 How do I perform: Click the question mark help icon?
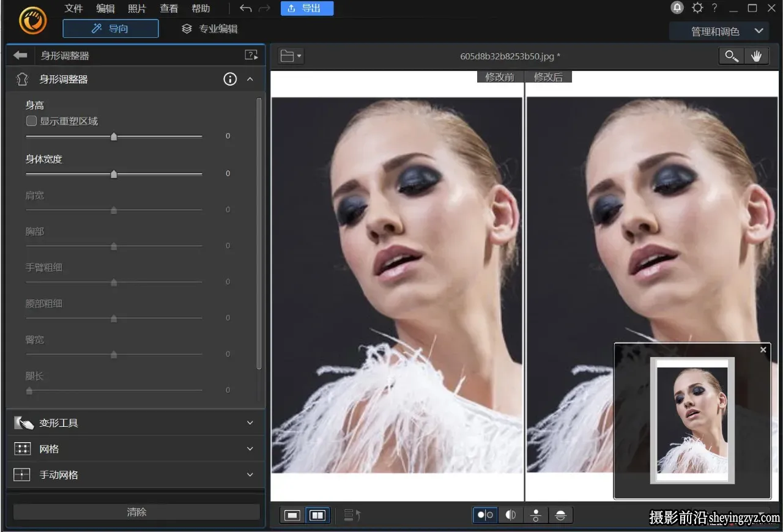(x=714, y=8)
